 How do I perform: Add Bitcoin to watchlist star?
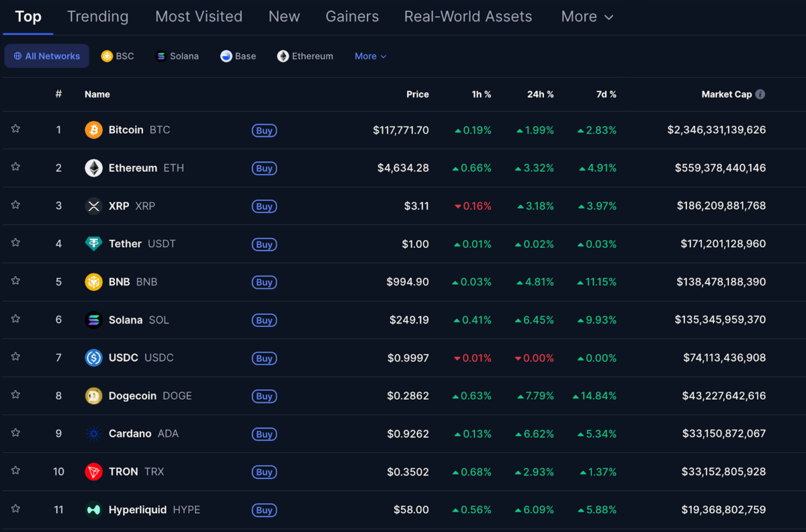(x=15, y=128)
